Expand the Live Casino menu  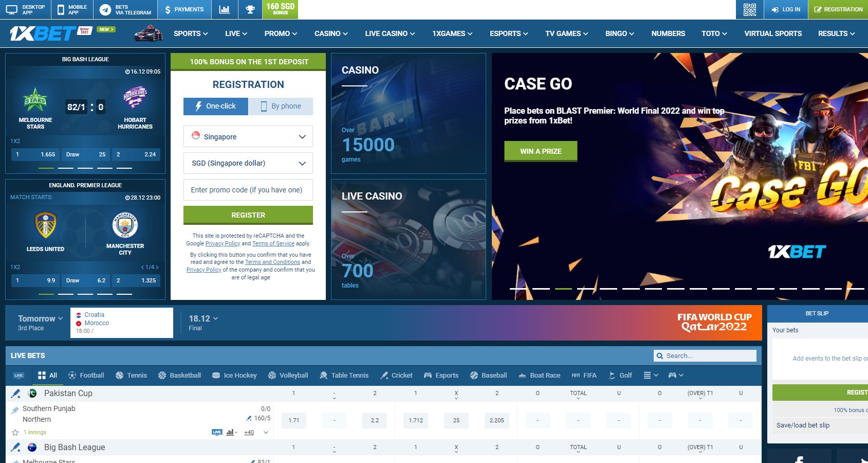390,33
